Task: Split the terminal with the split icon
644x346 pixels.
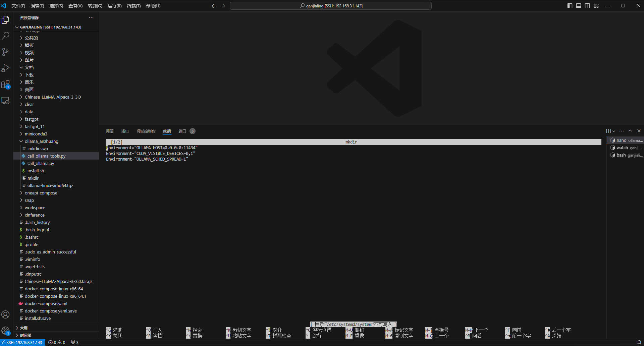Action: [x=608, y=131]
